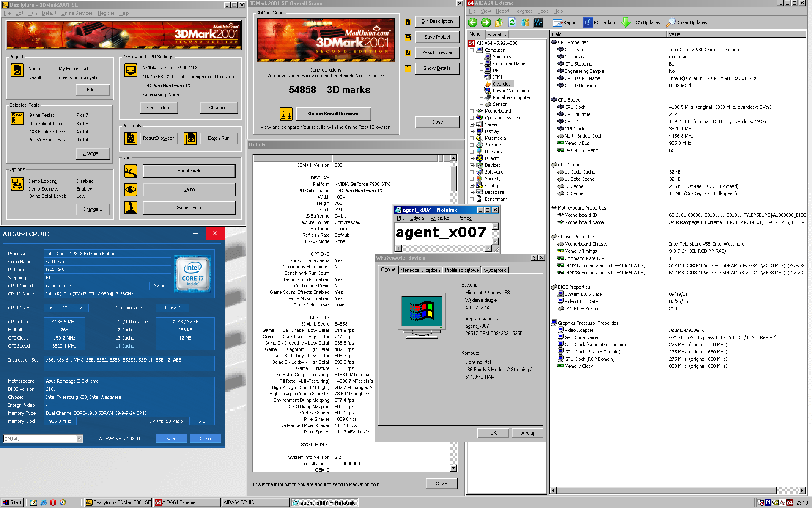Click the eye icon beside Demo
The image size is (812, 508).
click(131, 189)
